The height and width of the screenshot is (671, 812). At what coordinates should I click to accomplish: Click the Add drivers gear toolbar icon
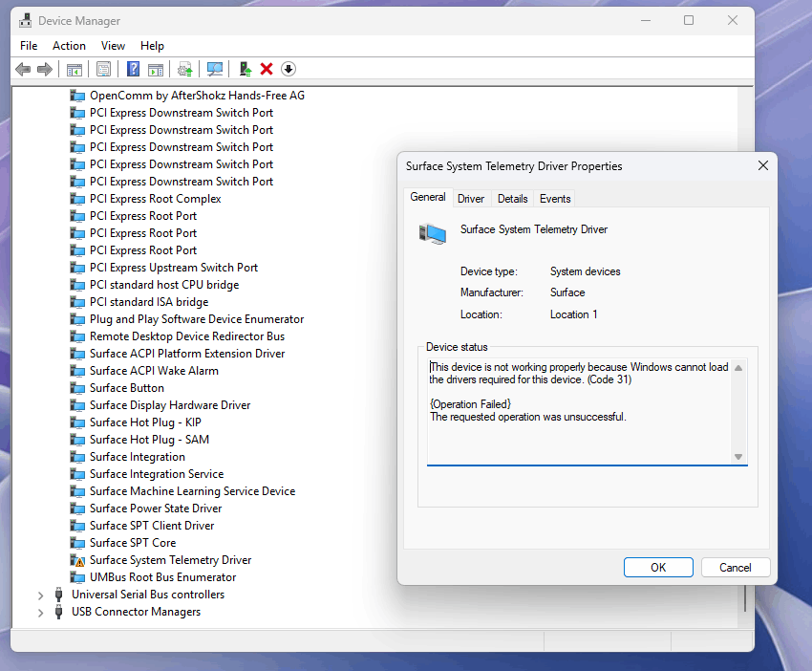click(185, 69)
